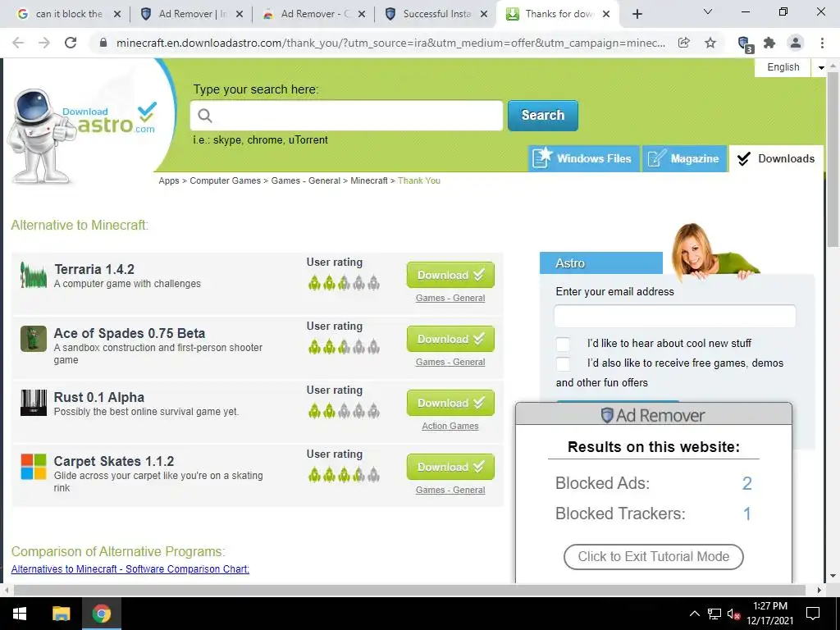Click the Terraria 1.4.2 title
This screenshot has width=840, height=630.
click(94, 269)
